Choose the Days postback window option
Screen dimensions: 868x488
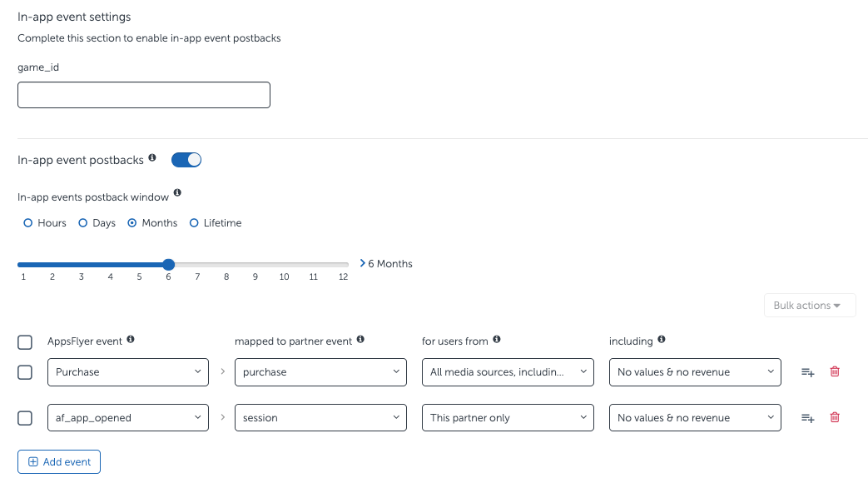[x=83, y=223]
